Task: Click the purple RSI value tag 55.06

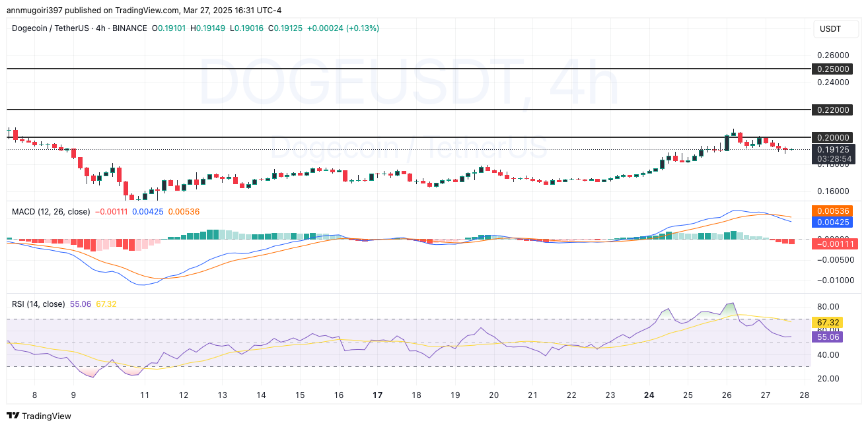Action: [x=828, y=337]
